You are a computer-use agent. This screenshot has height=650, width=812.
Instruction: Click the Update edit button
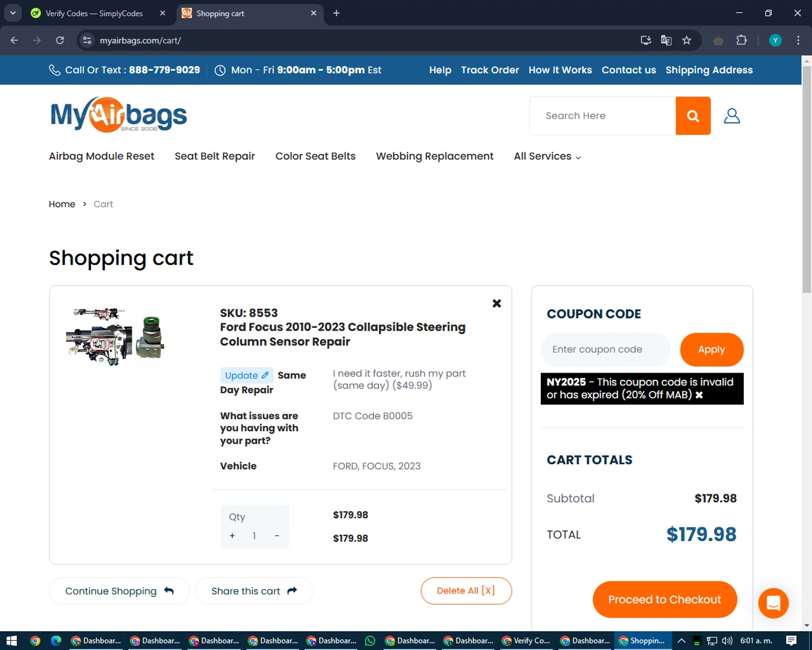[x=247, y=375]
